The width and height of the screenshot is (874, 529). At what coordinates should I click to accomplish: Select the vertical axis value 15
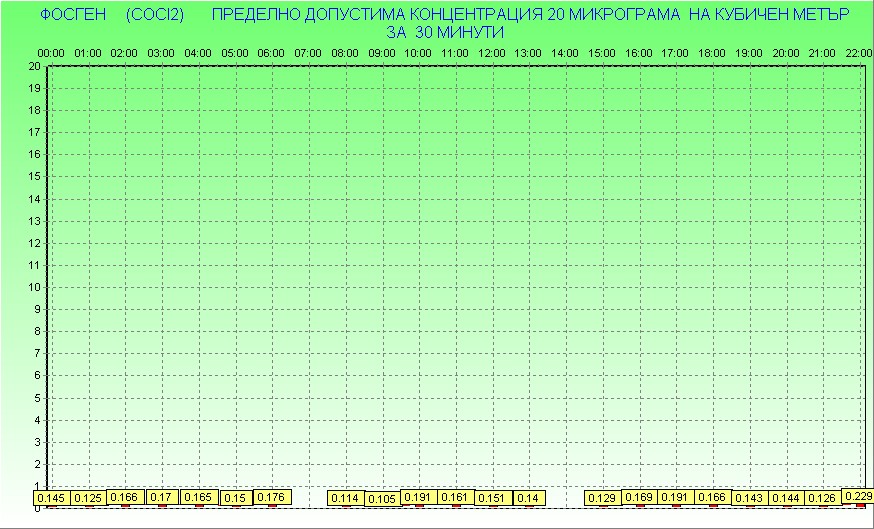(x=34, y=177)
